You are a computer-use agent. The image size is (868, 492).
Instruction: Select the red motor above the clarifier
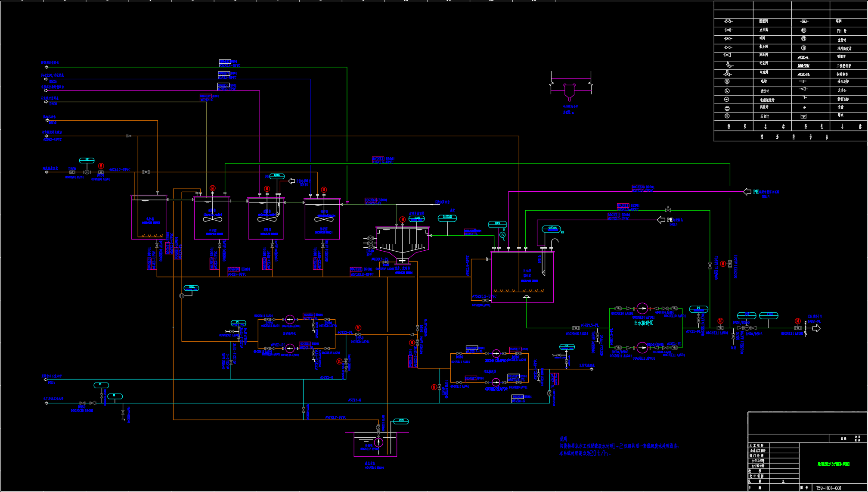(x=402, y=219)
